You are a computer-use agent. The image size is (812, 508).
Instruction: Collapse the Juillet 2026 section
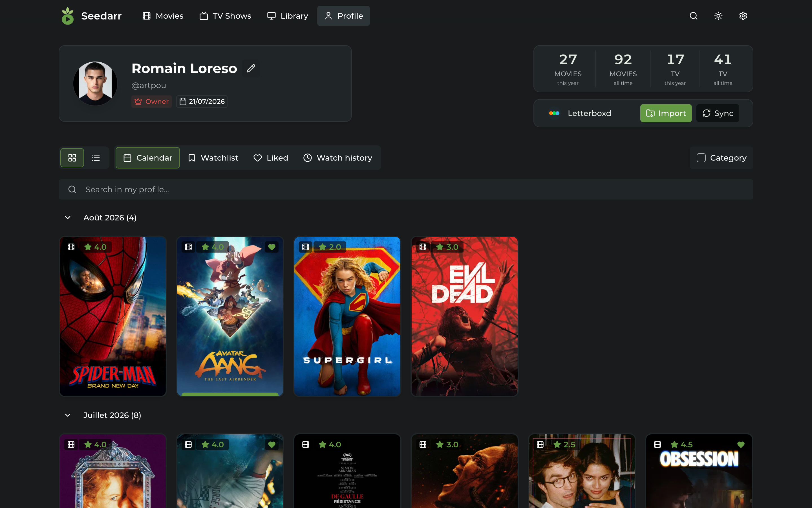(x=67, y=415)
